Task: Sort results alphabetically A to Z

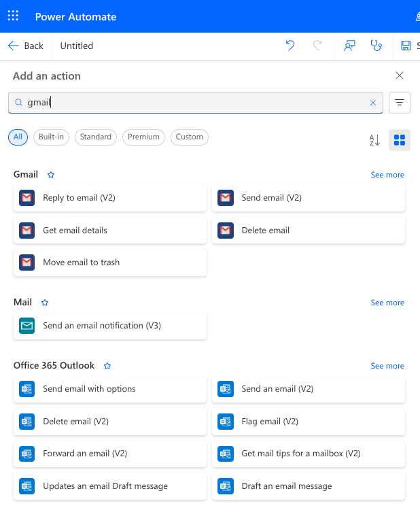Action: coord(374,140)
